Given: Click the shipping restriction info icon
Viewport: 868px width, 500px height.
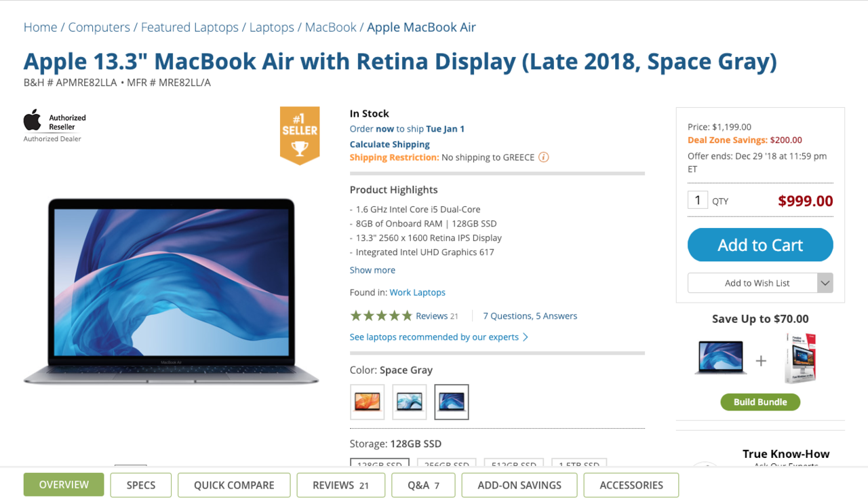Looking at the screenshot, I should click(544, 157).
